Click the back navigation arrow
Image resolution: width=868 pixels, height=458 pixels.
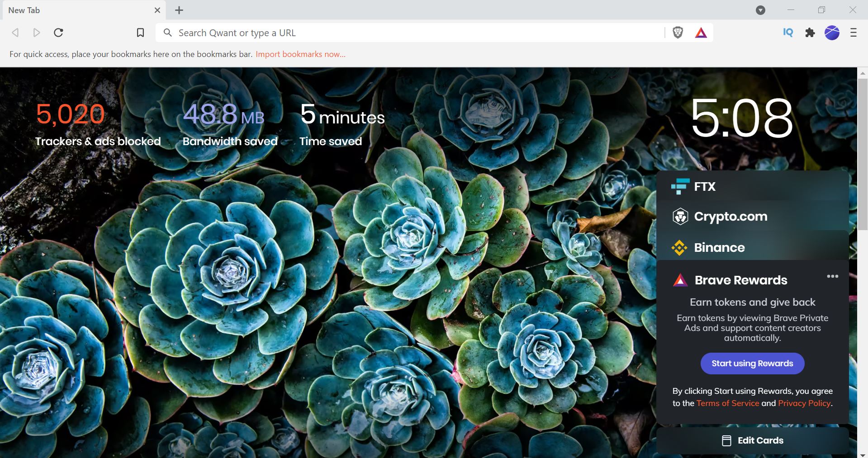(x=15, y=33)
